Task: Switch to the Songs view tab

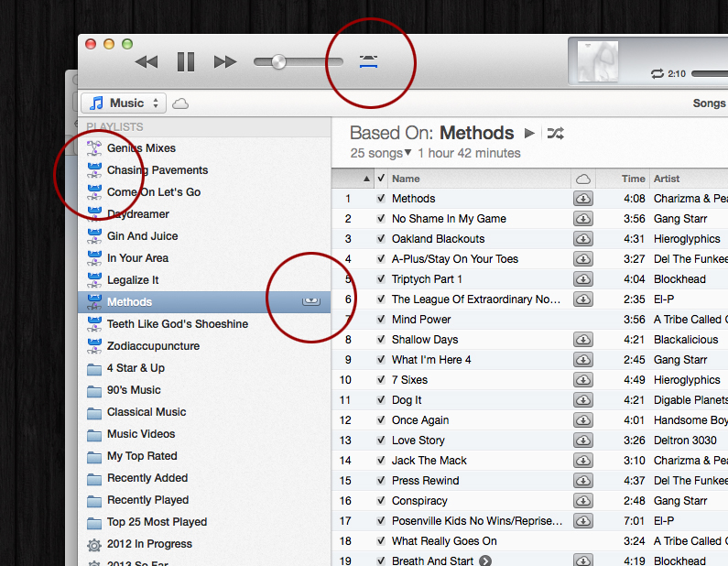Action: [709, 103]
